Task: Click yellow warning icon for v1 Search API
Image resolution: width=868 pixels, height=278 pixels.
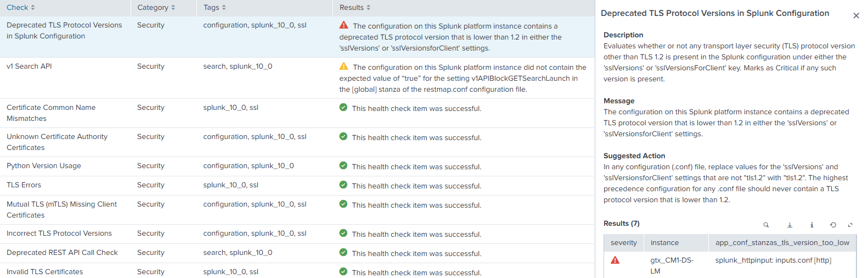Action: point(344,66)
